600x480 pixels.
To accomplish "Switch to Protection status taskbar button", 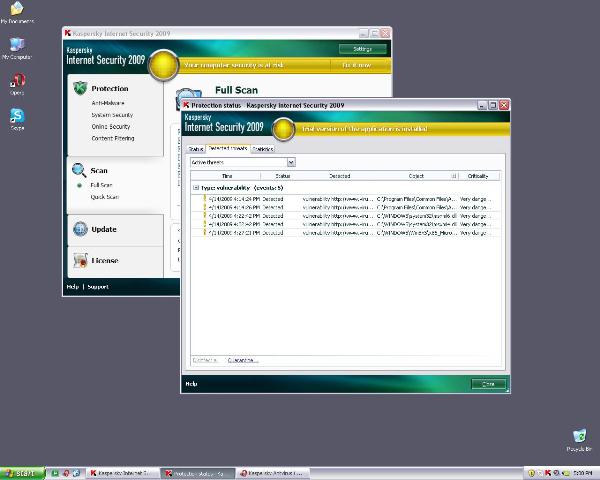I will click(197, 473).
